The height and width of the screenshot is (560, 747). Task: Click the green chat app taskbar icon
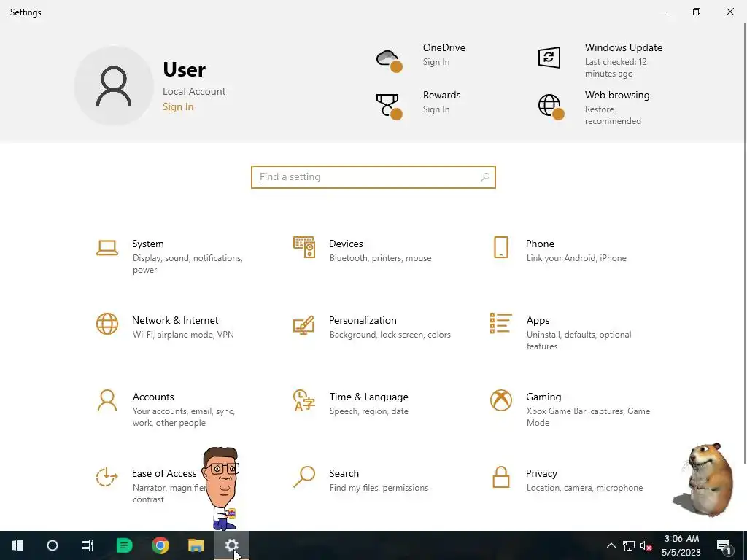[124, 545]
